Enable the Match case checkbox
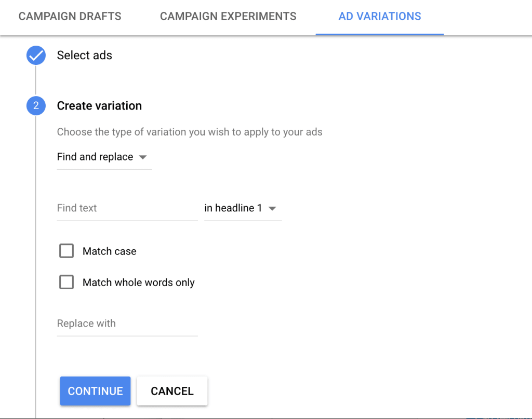The height and width of the screenshot is (419, 532). pos(66,251)
